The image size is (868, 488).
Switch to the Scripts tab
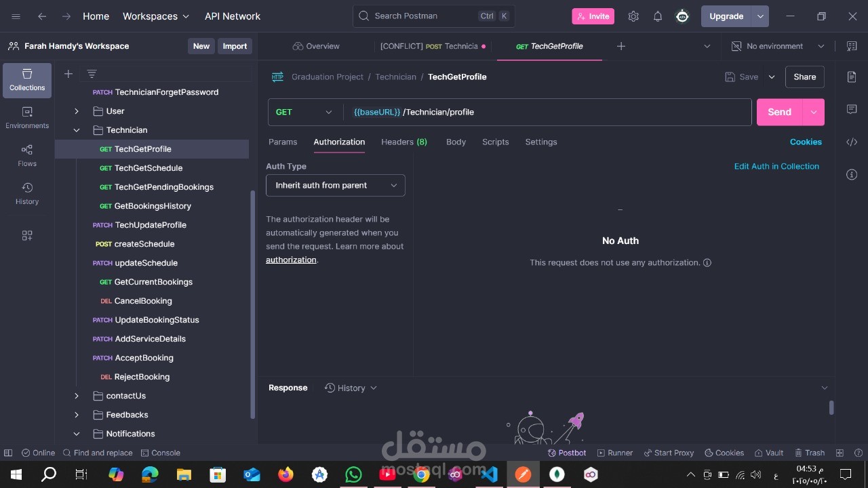click(496, 142)
